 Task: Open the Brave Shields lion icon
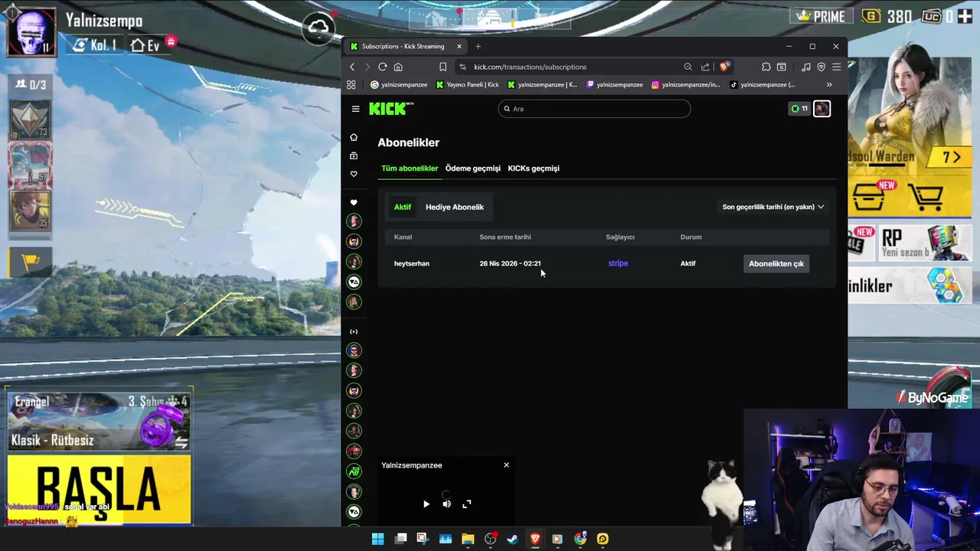(724, 67)
